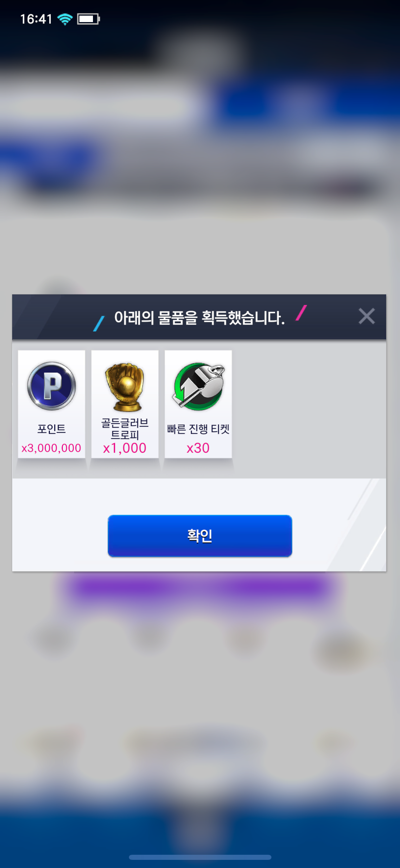This screenshot has width=400, height=868.
Task: Tap the blue P point coin icon
Action: 52,386
